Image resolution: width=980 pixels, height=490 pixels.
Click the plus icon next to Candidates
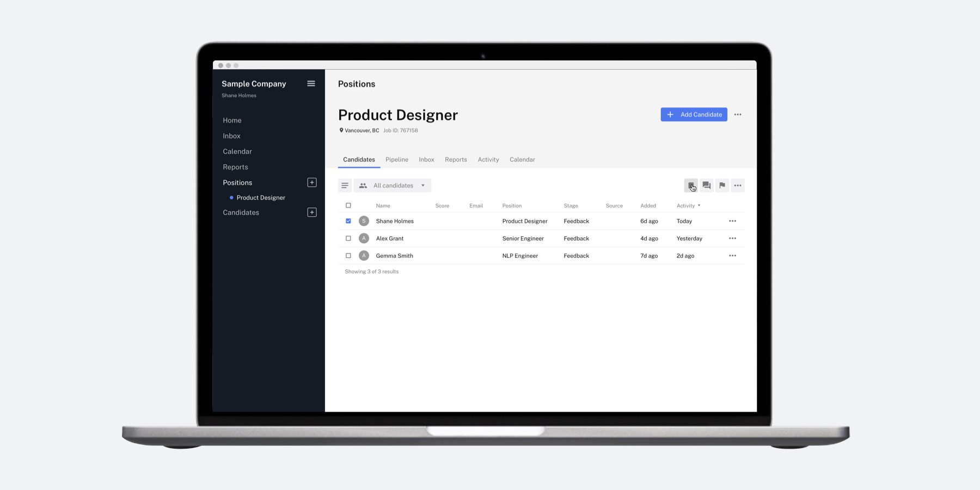(x=311, y=212)
